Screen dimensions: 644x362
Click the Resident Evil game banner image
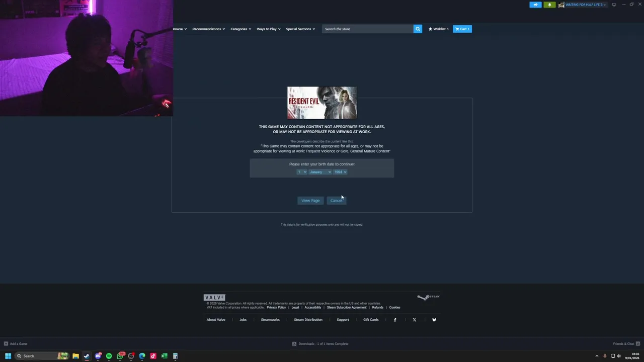click(322, 103)
